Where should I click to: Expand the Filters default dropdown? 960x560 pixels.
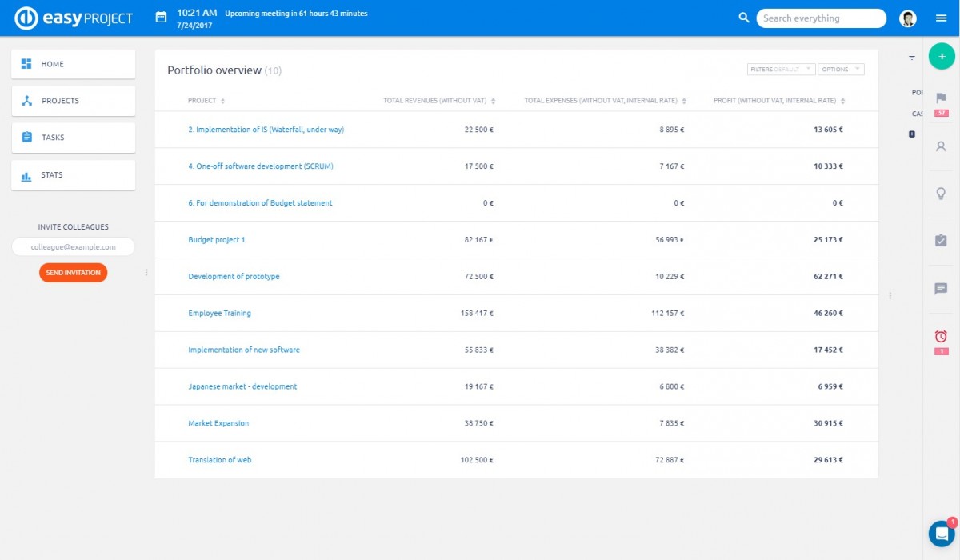pyautogui.click(x=781, y=70)
